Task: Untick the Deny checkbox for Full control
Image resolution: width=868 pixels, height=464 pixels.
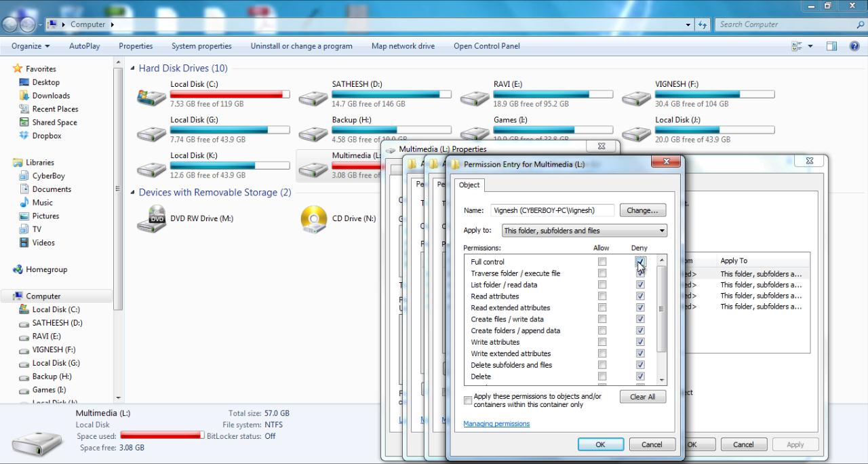Action: (640, 262)
